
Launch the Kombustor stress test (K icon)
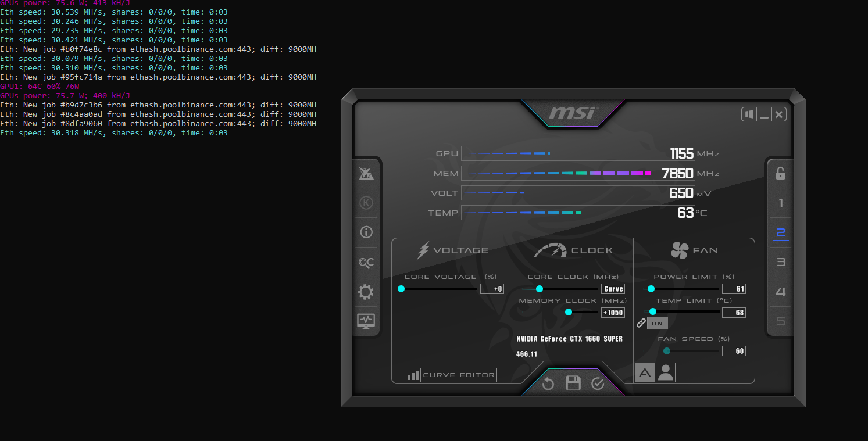(366, 203)
